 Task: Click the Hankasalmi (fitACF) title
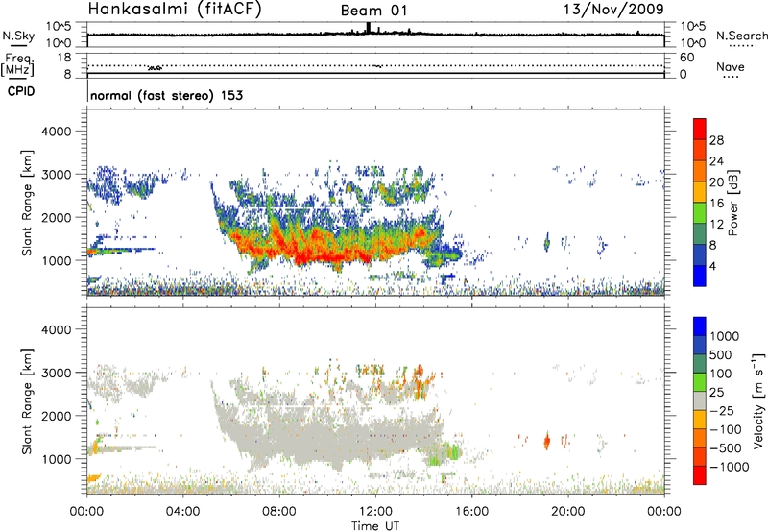175,10
